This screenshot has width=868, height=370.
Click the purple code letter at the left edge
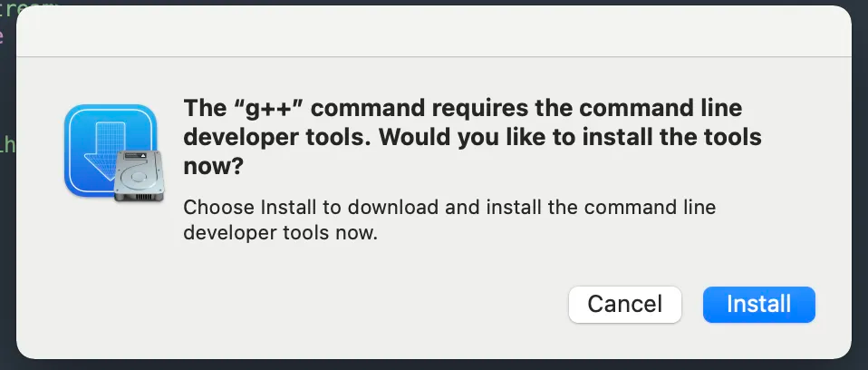coord(2,38)
